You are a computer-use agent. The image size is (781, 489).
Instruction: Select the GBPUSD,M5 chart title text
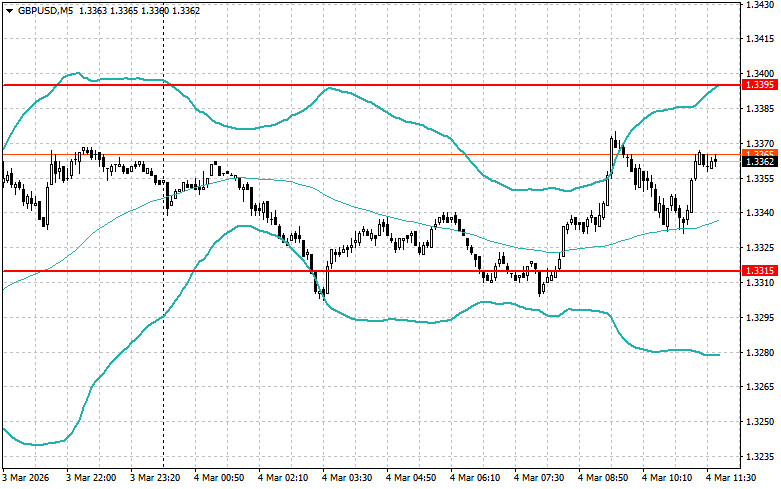[45, 10]
